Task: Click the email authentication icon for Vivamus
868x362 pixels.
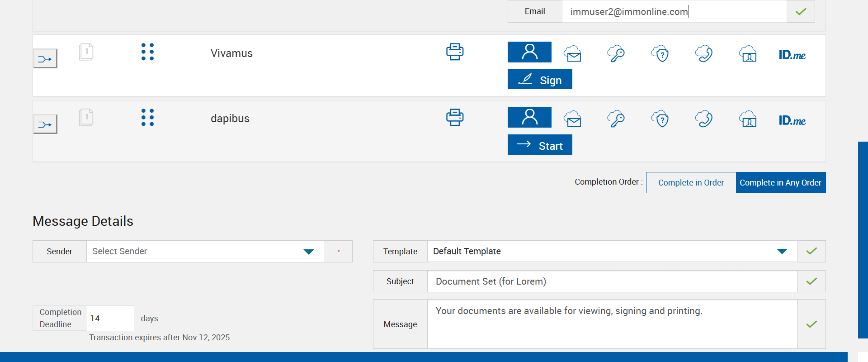Action: [573, 54]
